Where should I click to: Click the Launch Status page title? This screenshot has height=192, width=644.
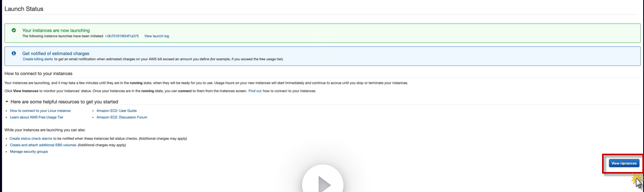coord(24,9)
